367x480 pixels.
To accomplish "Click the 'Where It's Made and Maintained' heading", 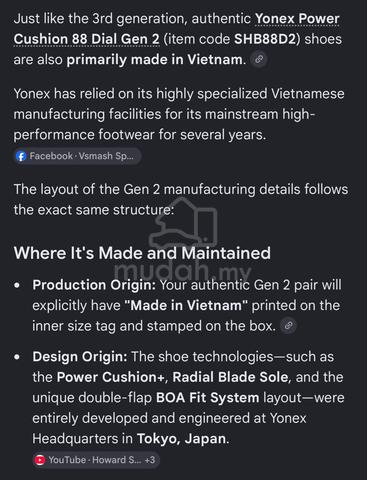I will pos(142,253).
